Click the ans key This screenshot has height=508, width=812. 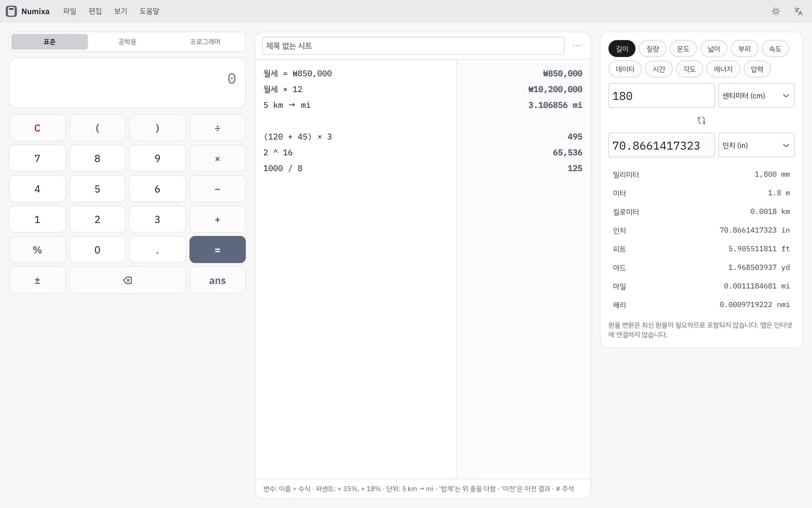click(x=217, y=280)
